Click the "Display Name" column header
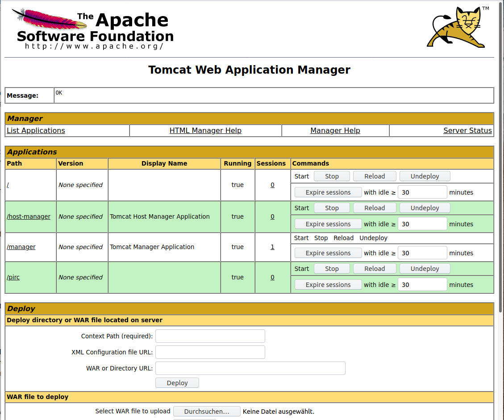The height and width of the screenshot is (420, 504). [x=164, y=163]
